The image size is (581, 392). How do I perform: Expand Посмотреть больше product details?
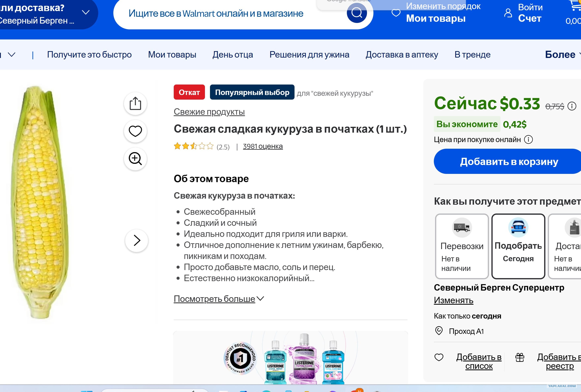coord(219,299)
